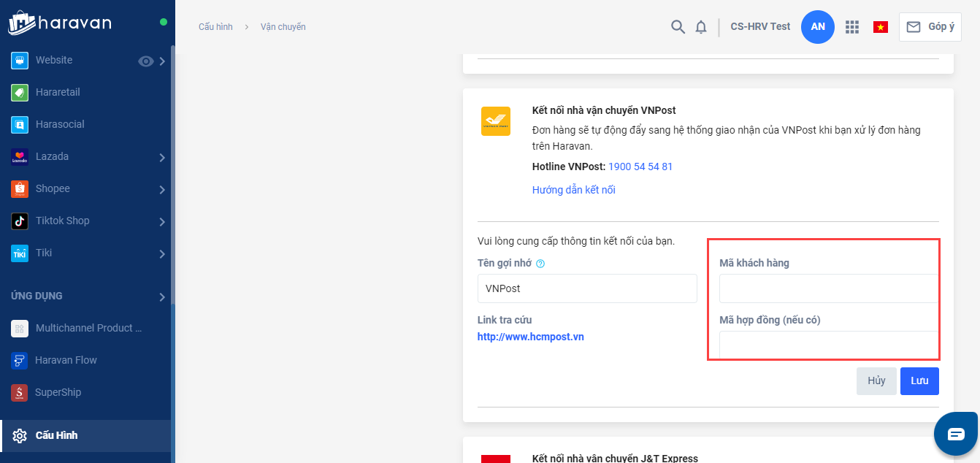Focus the Mã khách hàng input field
Screen dimensions: 980x463
[829, 288]
